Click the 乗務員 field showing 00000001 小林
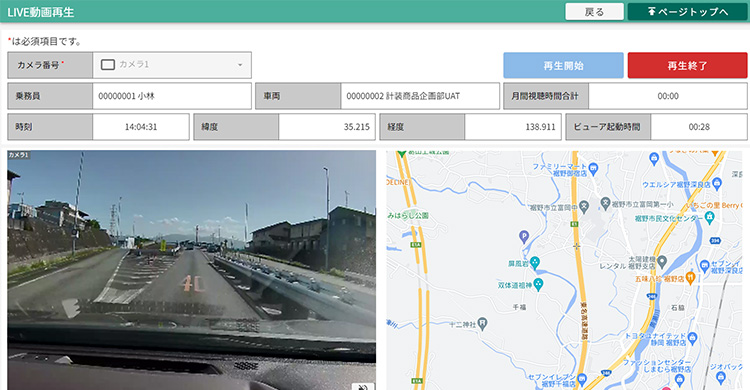This screenshot has height=390, width=750. (172, 96)
